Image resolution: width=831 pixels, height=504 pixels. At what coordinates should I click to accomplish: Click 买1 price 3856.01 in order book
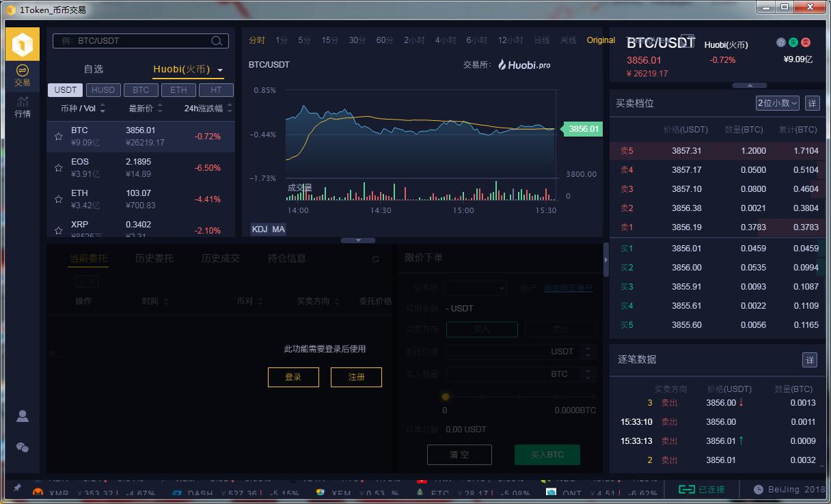[x=686, y=249]
